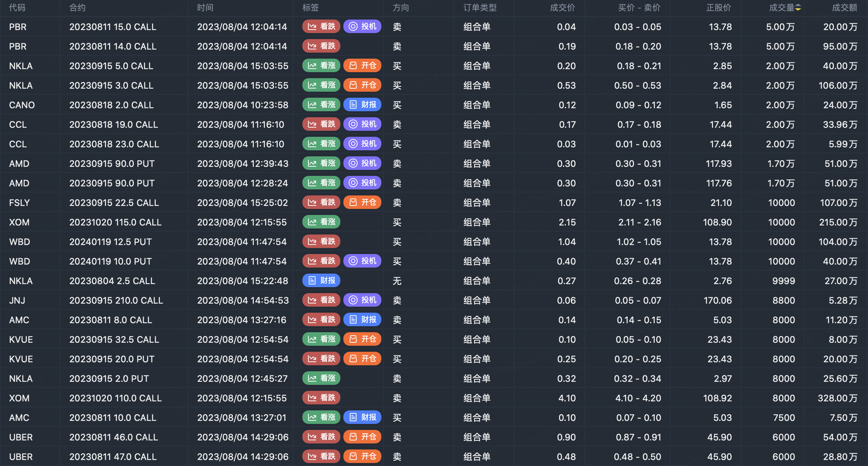
Task: Sort by the 时间 column header
Action: click(x=205, y=8)
